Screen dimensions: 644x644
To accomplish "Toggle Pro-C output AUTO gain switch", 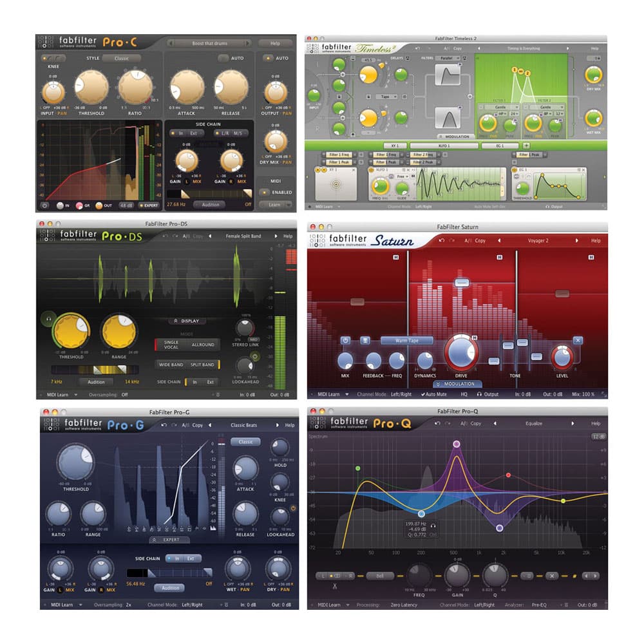I will 268,58.
